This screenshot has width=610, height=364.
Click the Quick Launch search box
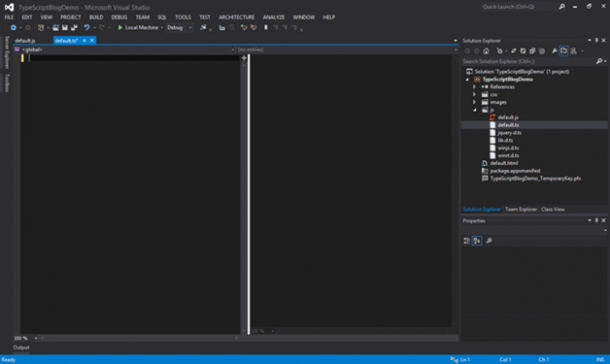coord(519,7)
